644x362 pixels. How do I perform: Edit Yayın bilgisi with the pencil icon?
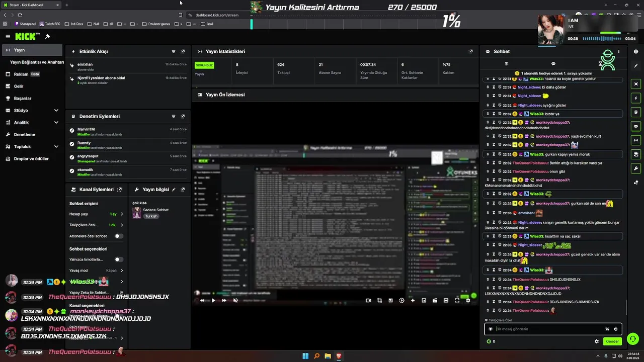coord(174,190)
